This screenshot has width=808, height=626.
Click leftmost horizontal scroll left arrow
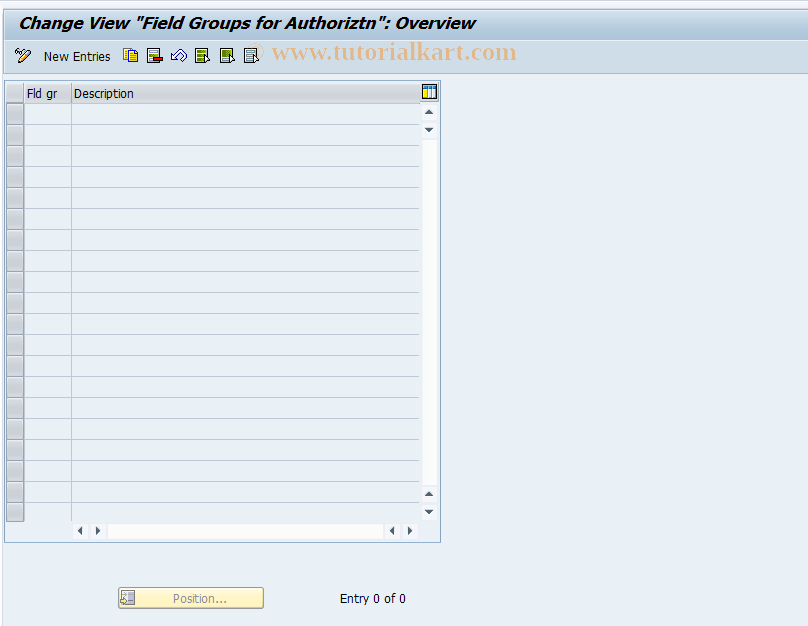click(x=80, y=531)
